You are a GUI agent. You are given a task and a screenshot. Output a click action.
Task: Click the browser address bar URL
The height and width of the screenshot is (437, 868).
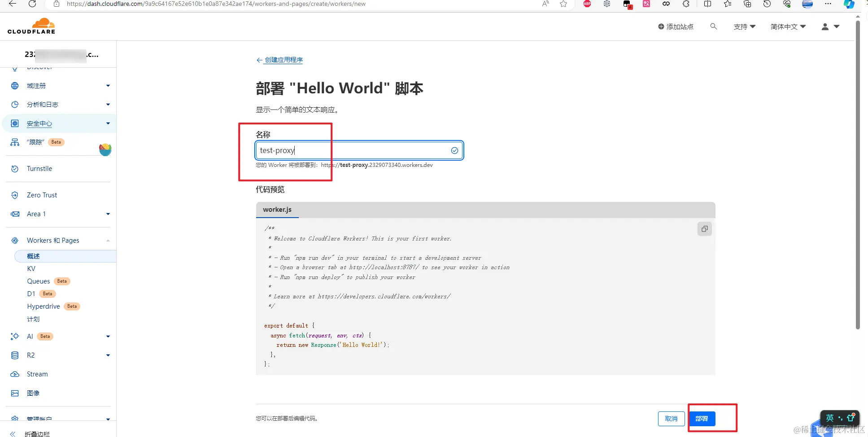click(216, 4)
